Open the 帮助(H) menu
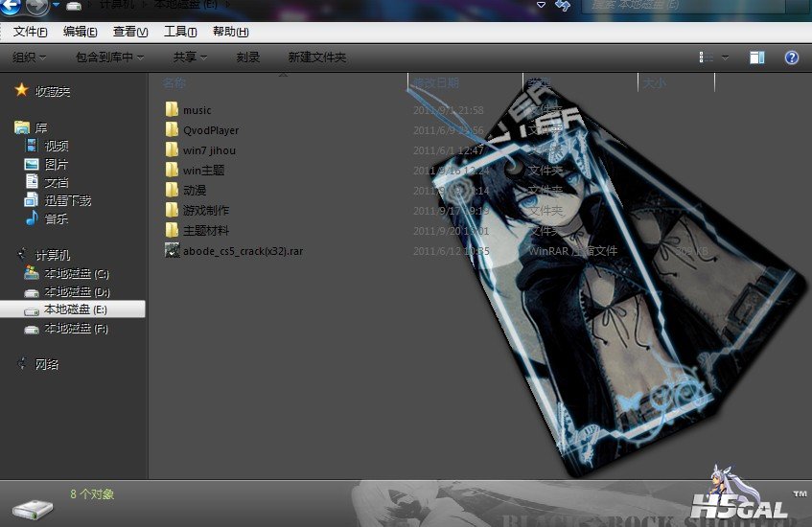Viewport: 812px width, 527px height. [x=230, y=32]
